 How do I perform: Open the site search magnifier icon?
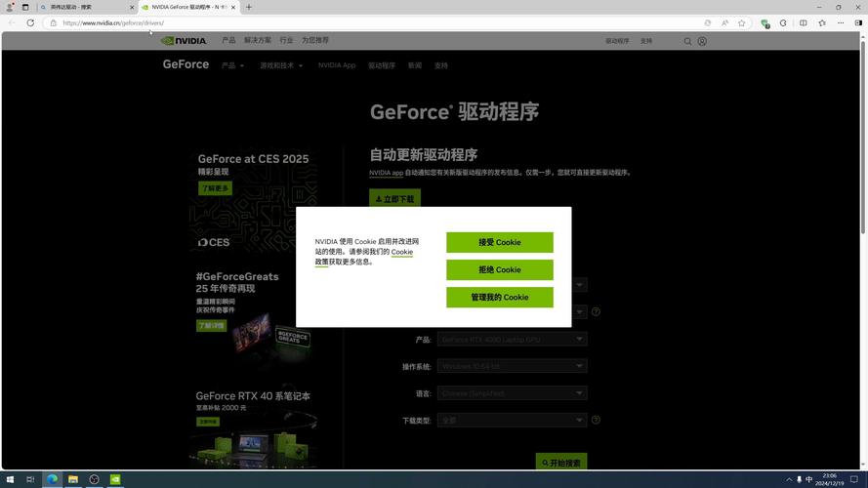point(687,41)
